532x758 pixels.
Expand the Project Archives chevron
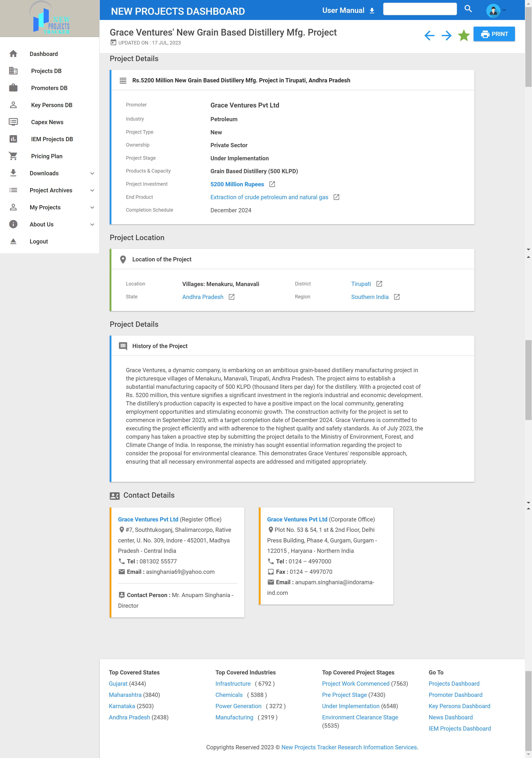(x=92, y=190)
